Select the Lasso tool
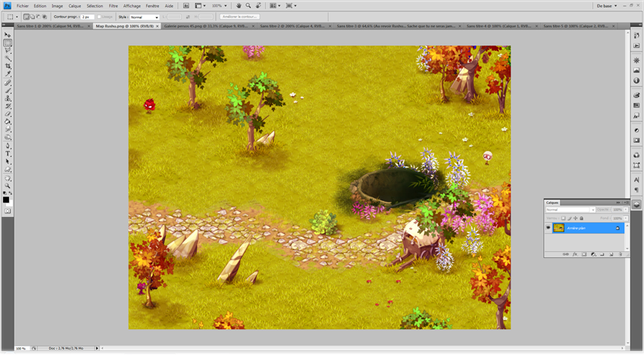Viewport: 644px width, 355px height. pos(8,51)
